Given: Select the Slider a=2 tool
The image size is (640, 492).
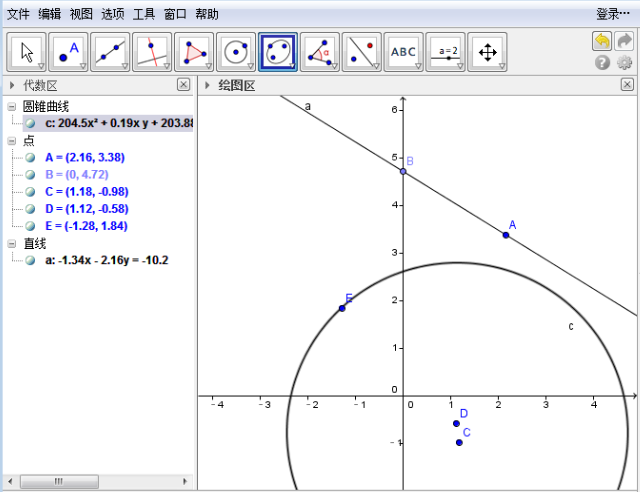Looking at the screenshot, I should (x=445, y=52).
